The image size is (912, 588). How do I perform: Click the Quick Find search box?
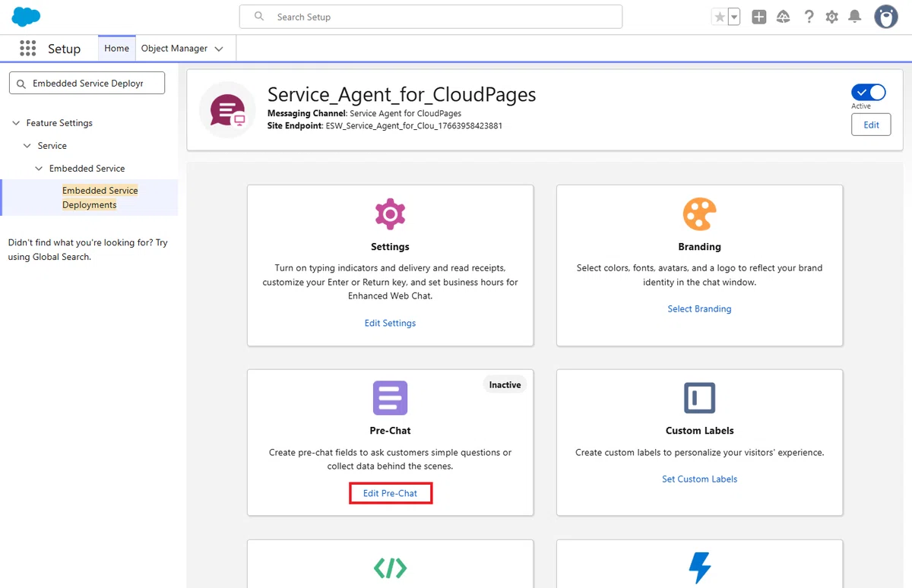[87, 84]
